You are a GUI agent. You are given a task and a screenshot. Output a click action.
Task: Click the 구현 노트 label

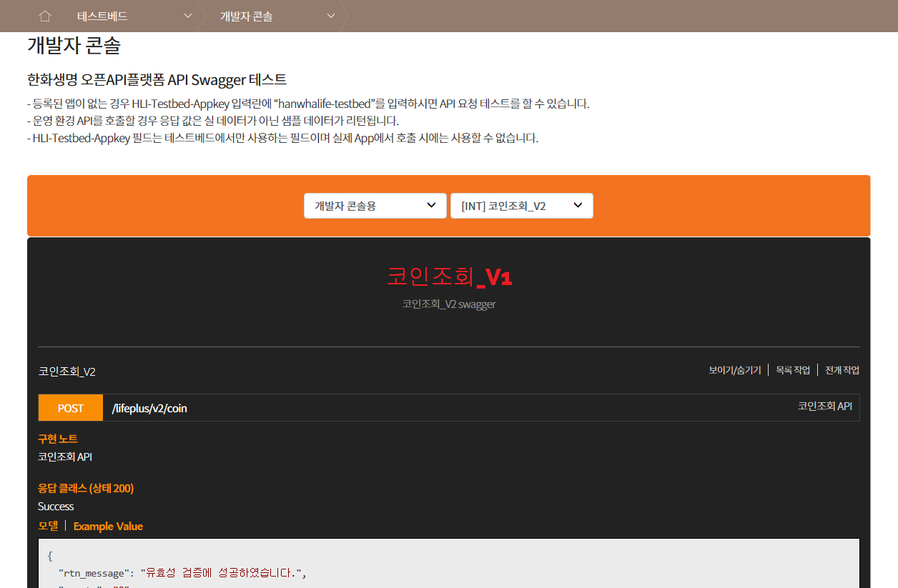coord(58,439)
